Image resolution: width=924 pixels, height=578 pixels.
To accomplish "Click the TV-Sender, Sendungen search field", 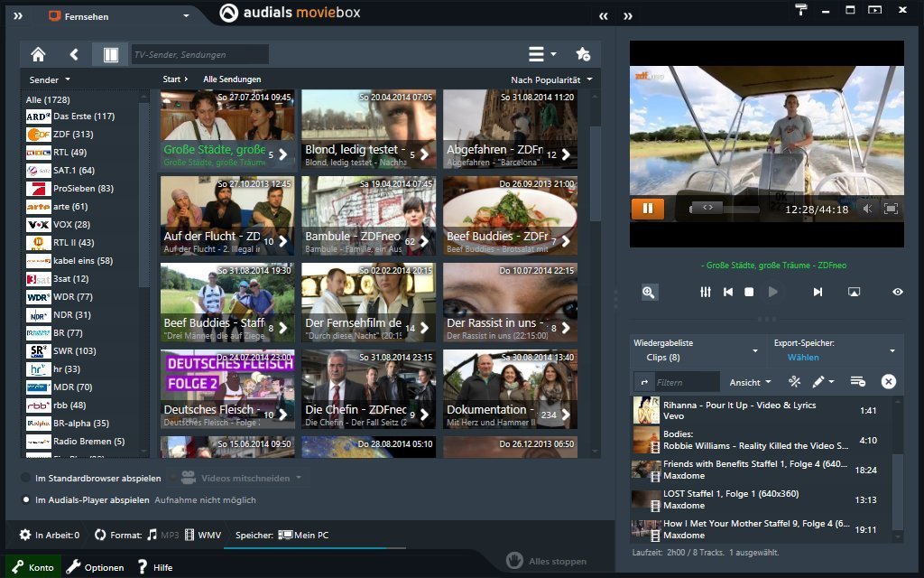I will [199, 54].
